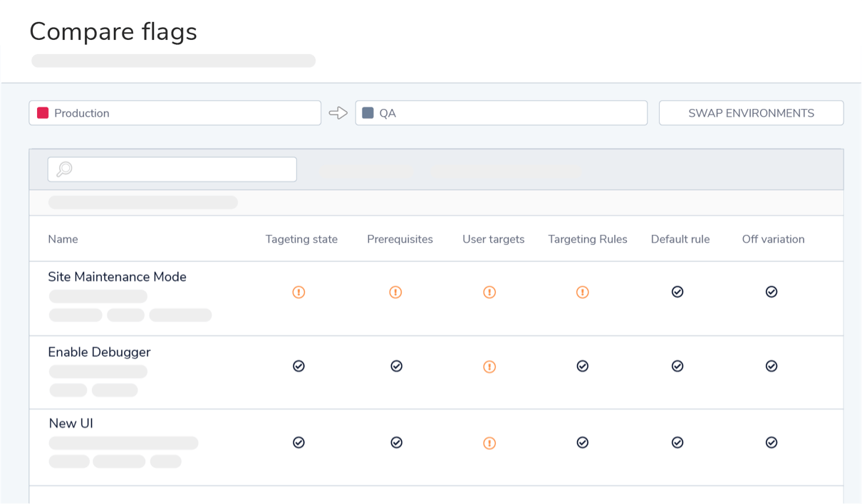This screenshot has height=504, width=862.
Task: Focus the flag search input field
Action: [x=182, y=169]
